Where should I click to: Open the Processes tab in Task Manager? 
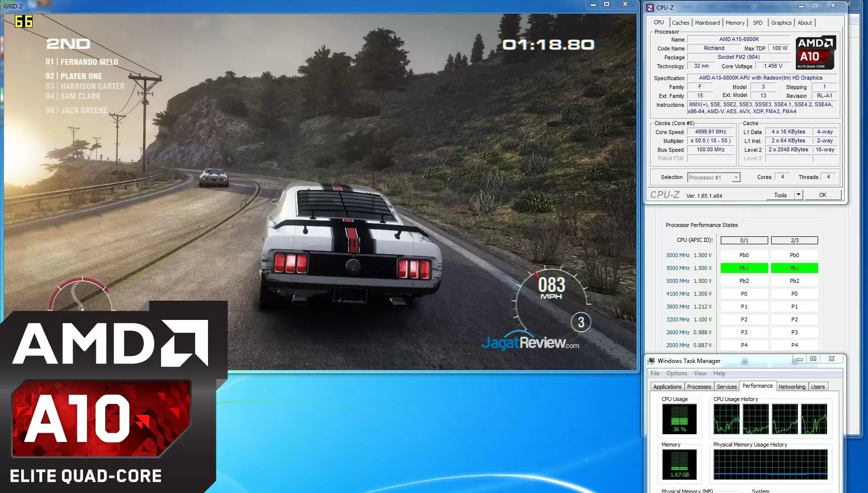point(699,387)
